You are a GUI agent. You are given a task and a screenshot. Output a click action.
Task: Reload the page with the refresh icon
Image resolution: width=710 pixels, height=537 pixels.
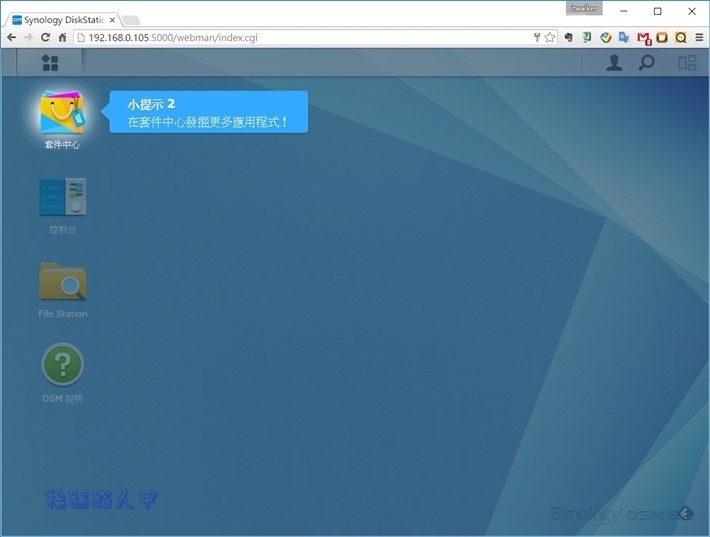pos(45,38)
